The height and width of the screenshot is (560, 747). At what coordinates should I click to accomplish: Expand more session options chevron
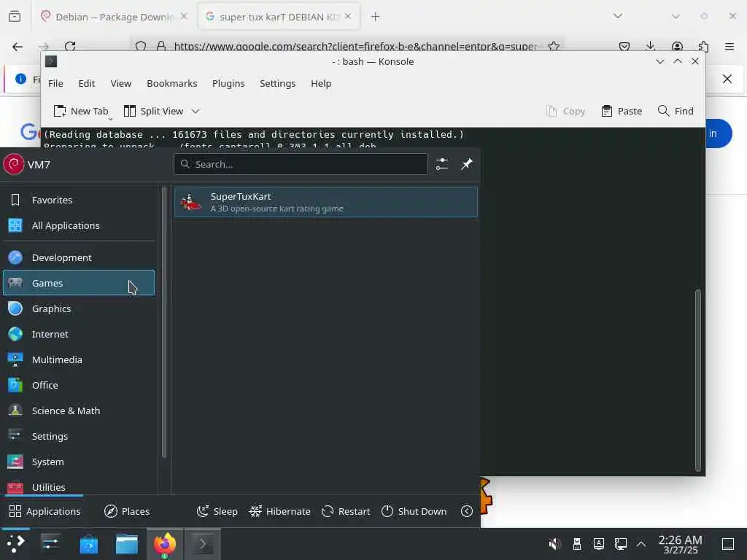467,511
